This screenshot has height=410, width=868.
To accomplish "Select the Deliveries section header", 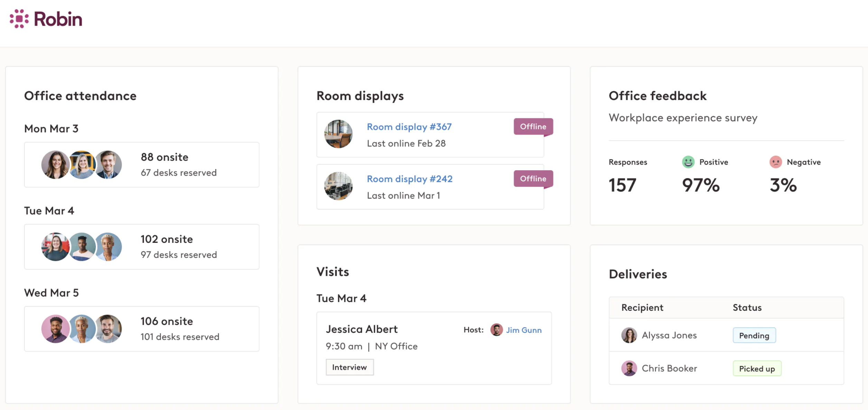I will pyautogui.click(x=638, y=274).
